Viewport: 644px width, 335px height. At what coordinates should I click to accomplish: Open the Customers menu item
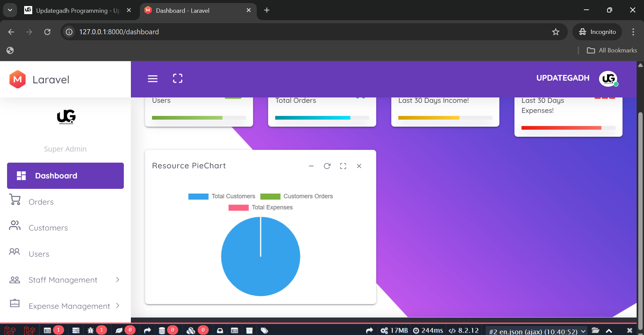click(65, 228)
